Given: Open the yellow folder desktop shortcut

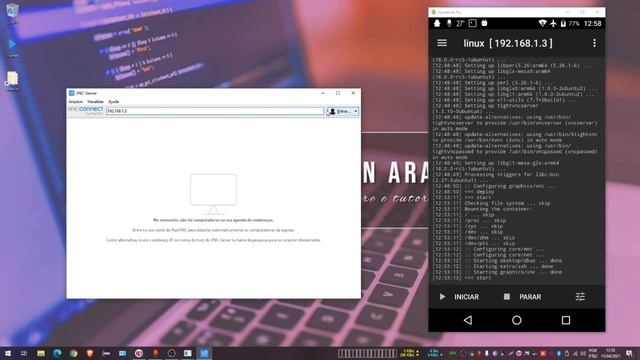Looking at the screenshot, I should click(12, 81).
